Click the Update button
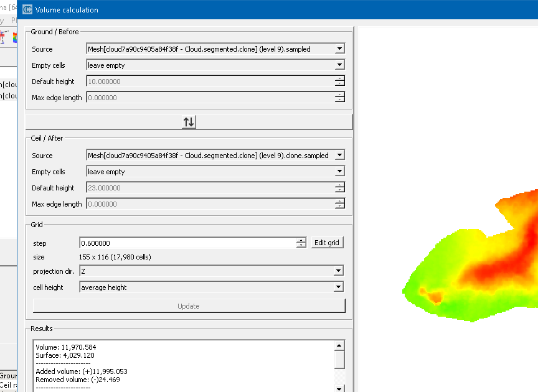 pos(189,306)
